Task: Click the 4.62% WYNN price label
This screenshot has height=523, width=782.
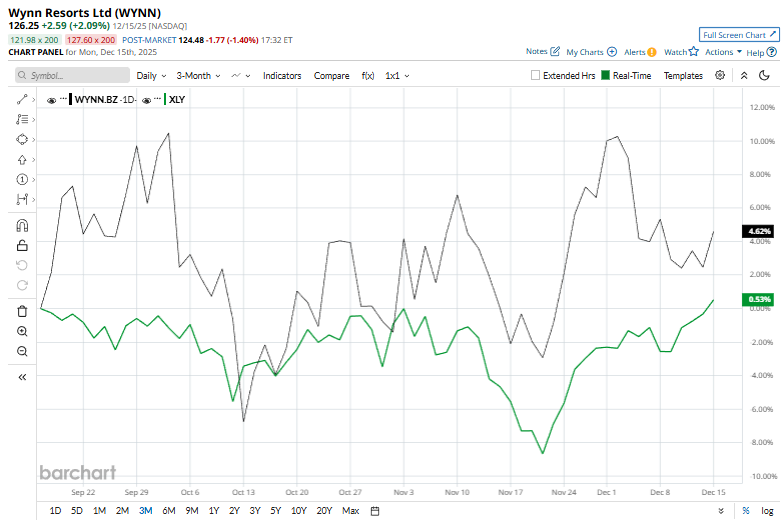Action: point(759,231)
